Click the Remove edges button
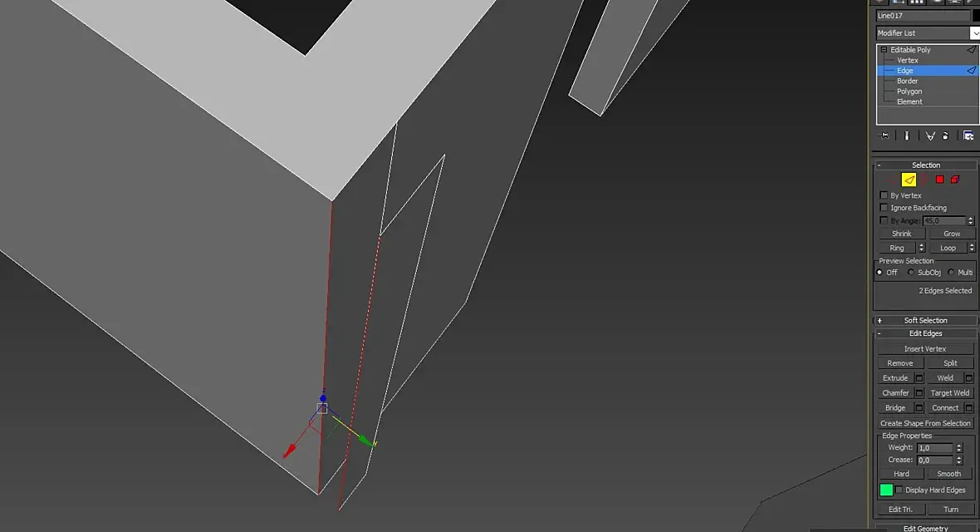The height and width of the screenshot is (532, 980). click(x=900, y=363)
